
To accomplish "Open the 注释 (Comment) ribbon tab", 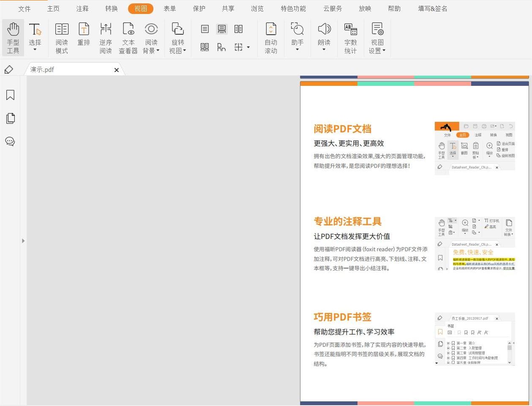I will (82, 8).
